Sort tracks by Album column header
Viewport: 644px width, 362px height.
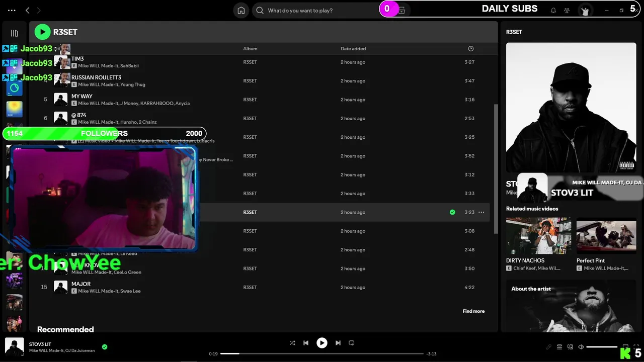250,49
